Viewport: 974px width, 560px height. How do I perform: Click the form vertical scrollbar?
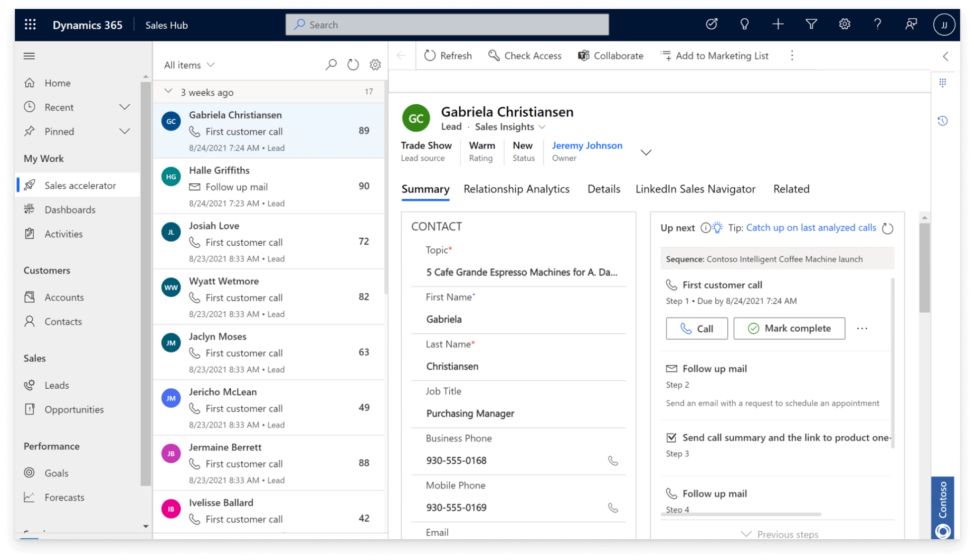pyautogui.click(x=924, y=268)
